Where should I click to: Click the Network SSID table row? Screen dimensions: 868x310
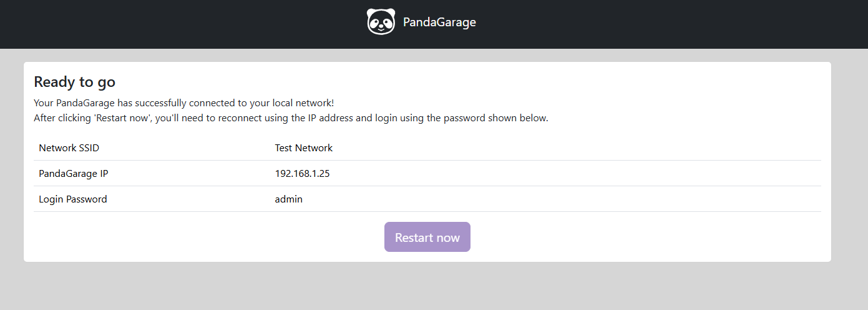click(x=427, y=148)
